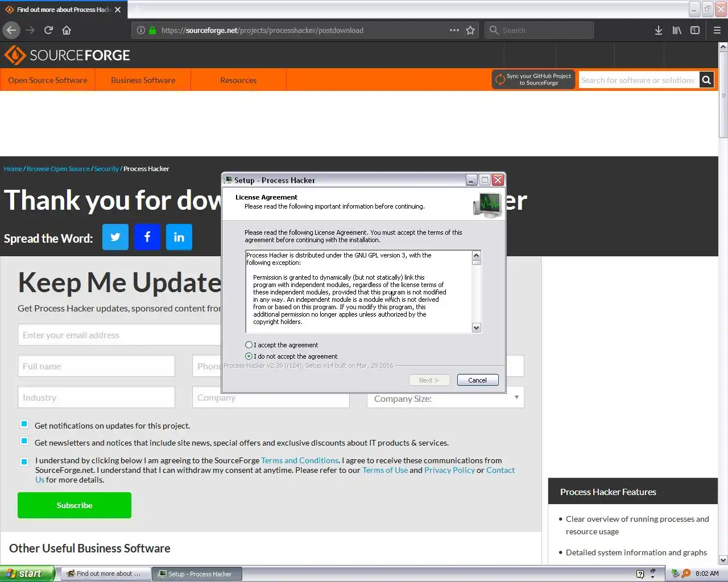Open Business Software menu
Screen dimensions: 728x582
click(x=143, y=80)
